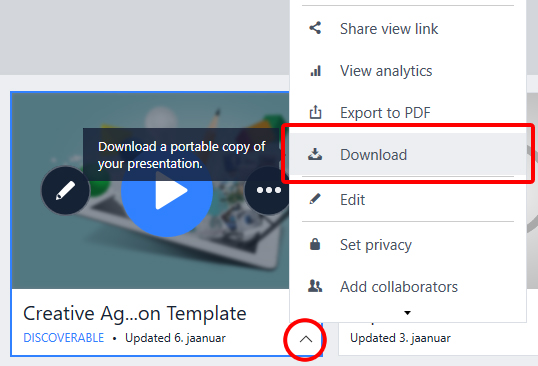Show more menu items with down arrow
This screenshot has width=538, height=366.
click(x=407, y=312)
